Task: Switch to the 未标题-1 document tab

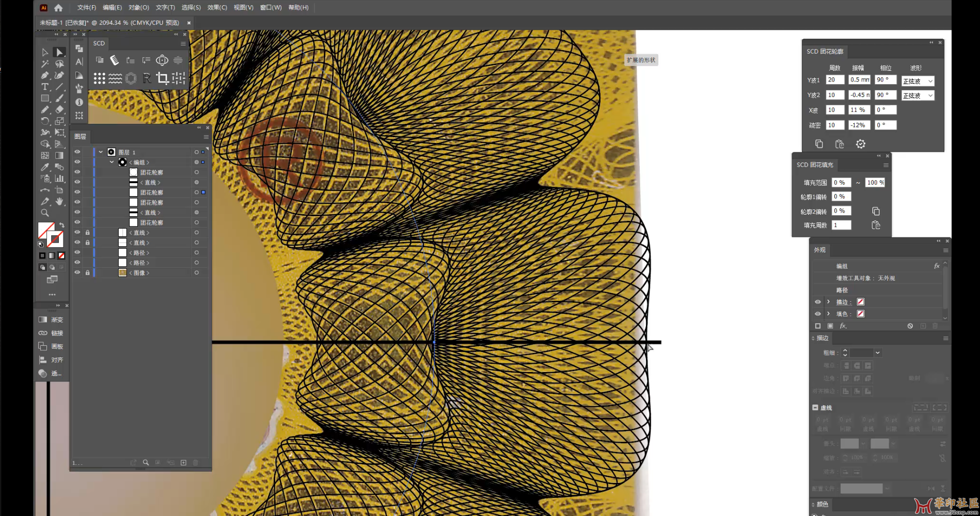Action: click(x=109, y=23)
